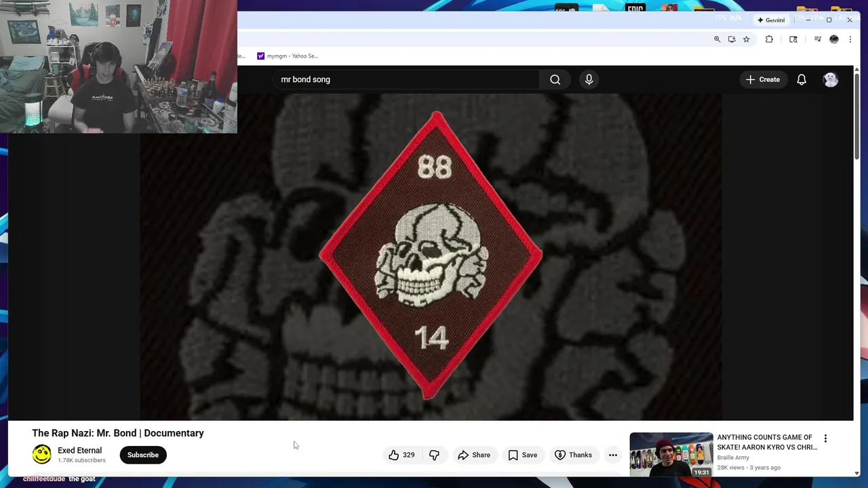Subscribe to Exed Eternal channel
868x488 pixels.
click(143, 455)
